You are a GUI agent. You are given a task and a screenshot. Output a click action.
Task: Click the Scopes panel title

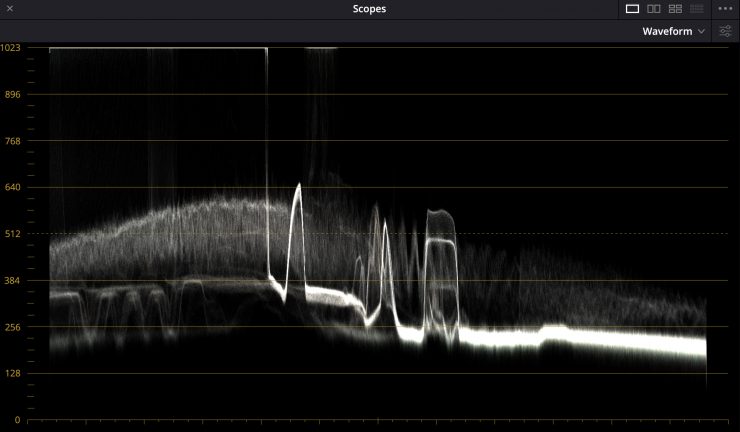[x=369, y=9]
